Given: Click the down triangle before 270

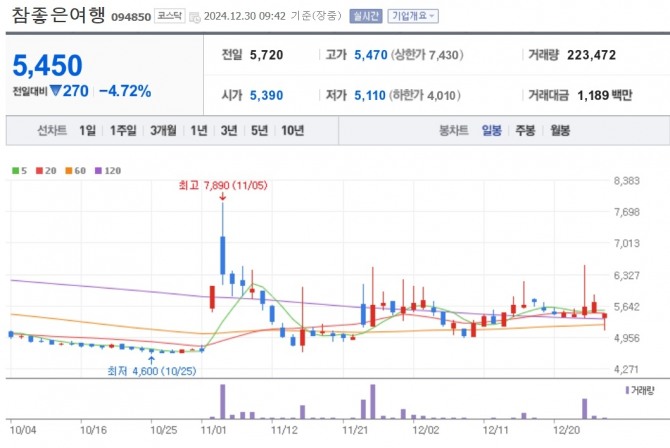Looking at the screenshot, I should [x=56, y=91].
